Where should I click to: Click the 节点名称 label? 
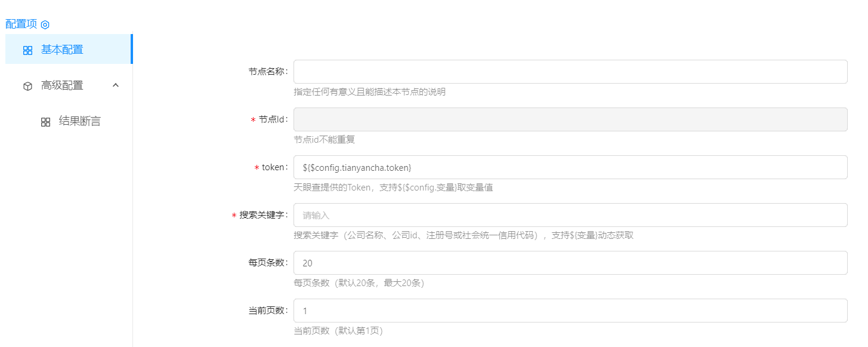click(268, 72)
